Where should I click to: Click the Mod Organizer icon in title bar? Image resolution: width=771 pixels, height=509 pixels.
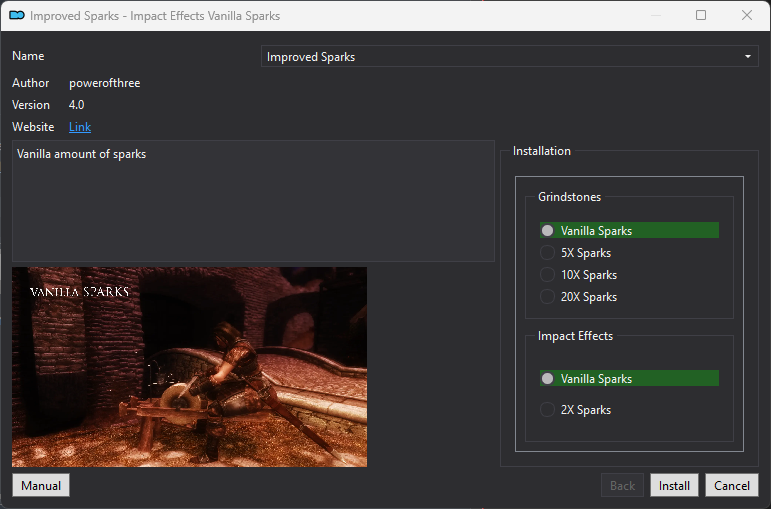click(16, 16)
